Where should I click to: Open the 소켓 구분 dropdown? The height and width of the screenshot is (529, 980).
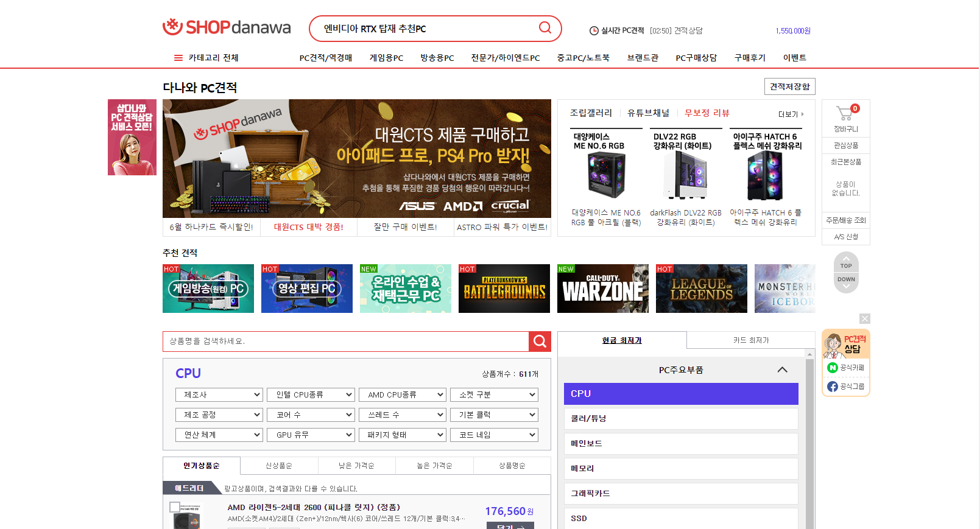tap(494, 395)
